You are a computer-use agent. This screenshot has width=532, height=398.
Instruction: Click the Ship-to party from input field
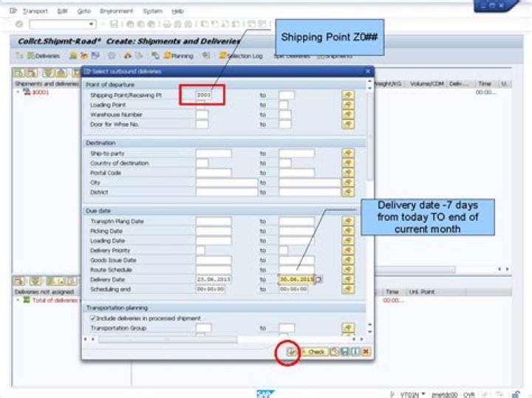[214, 154]
